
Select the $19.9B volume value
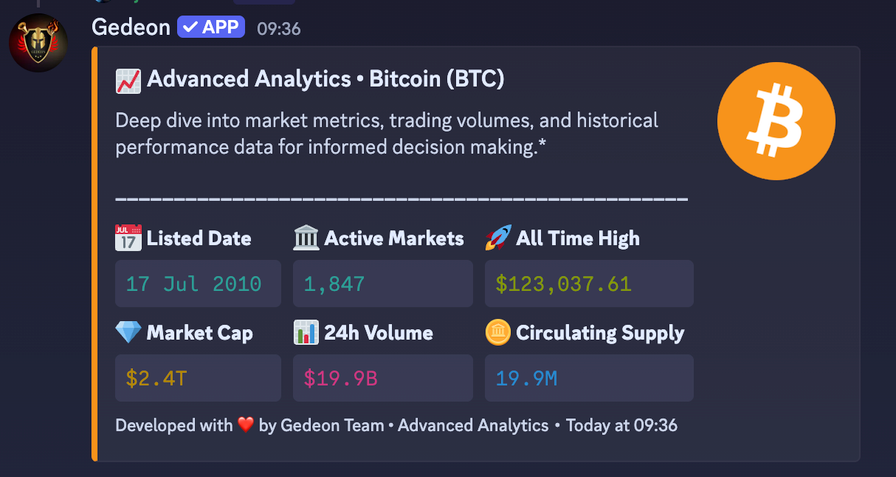(383, 378)
